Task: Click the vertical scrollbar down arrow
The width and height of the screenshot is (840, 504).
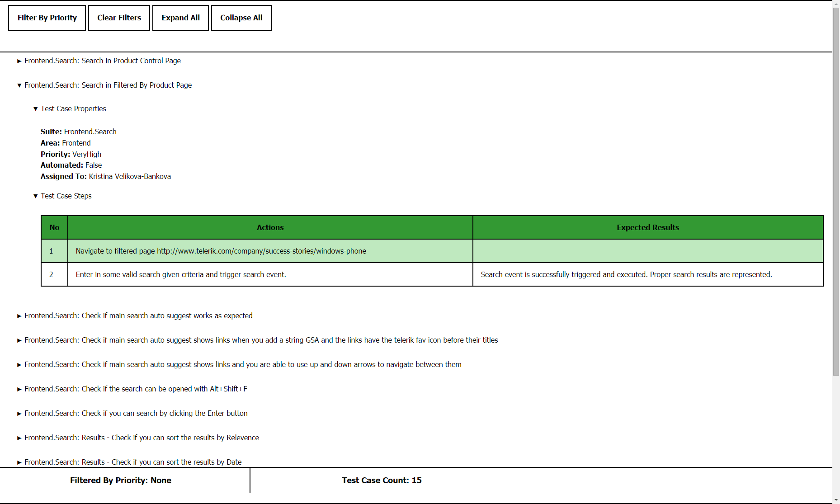Action: click(x=836, y=500)
